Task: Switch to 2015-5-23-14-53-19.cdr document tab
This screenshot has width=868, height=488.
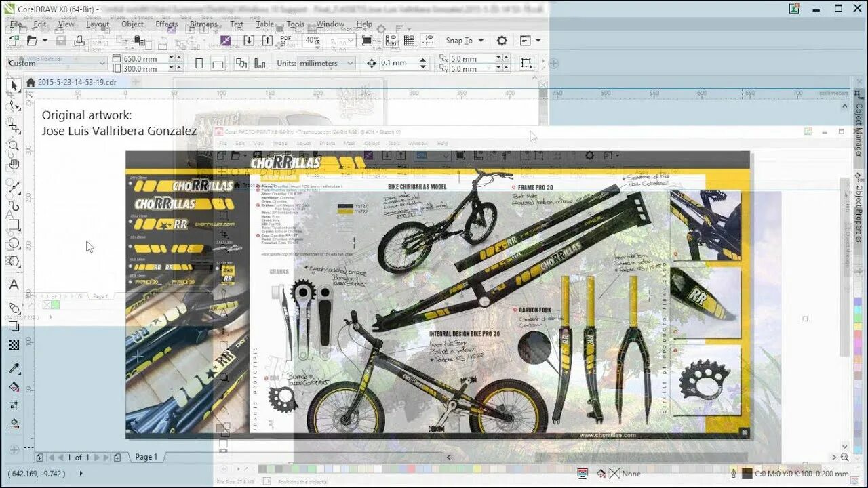Action: click(x=77, y=82)
